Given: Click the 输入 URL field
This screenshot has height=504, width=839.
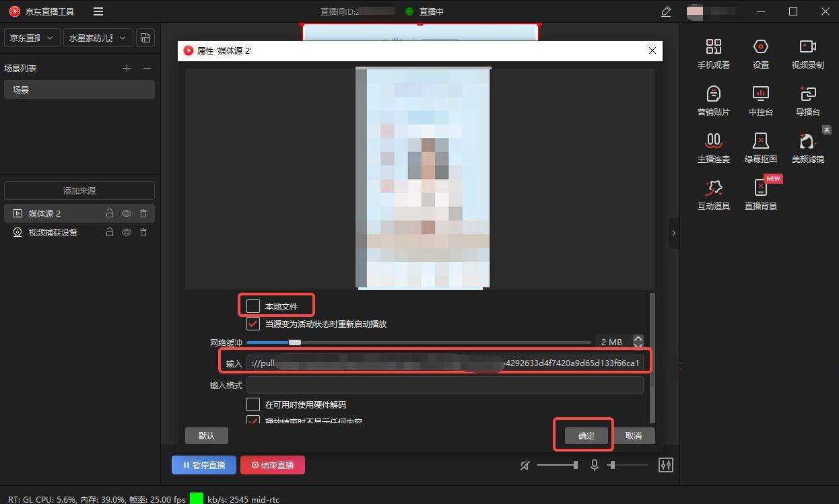Looking at the screenshot, I should (445, 363).
